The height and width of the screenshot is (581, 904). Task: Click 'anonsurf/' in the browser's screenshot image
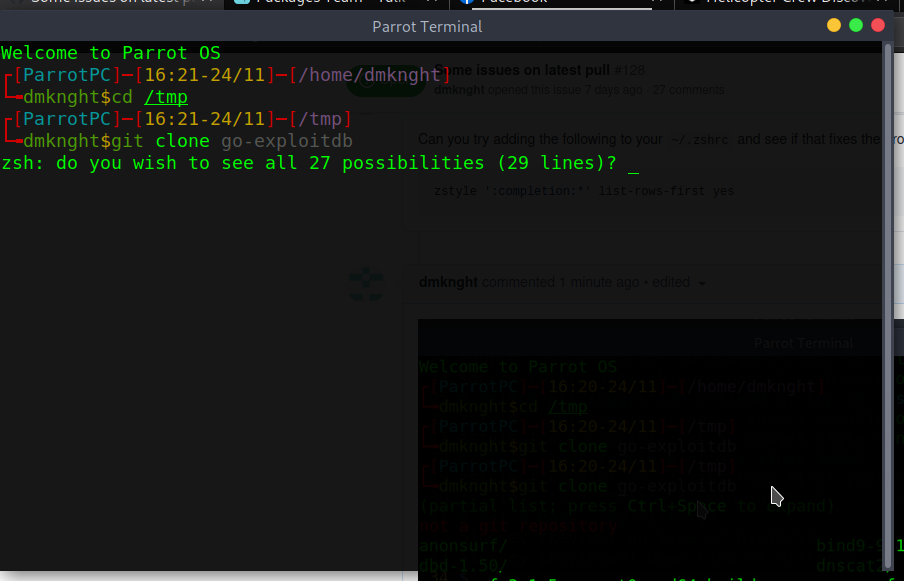[464, 546]
